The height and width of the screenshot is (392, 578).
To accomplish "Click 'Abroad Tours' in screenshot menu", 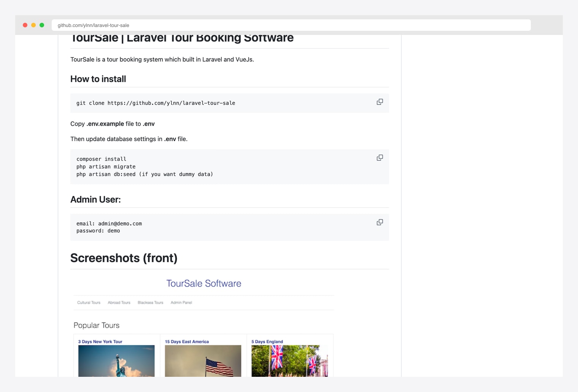I will pos(119,303).
